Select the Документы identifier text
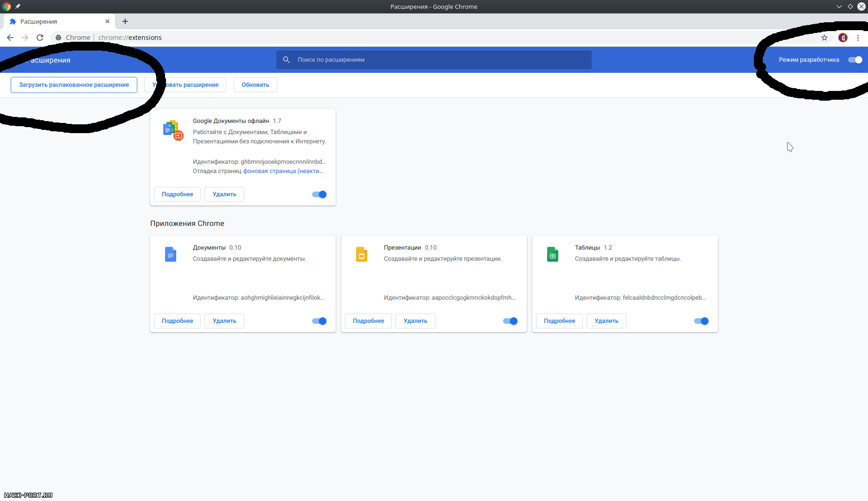Screen dimensions: 868x501 (258, 298)
